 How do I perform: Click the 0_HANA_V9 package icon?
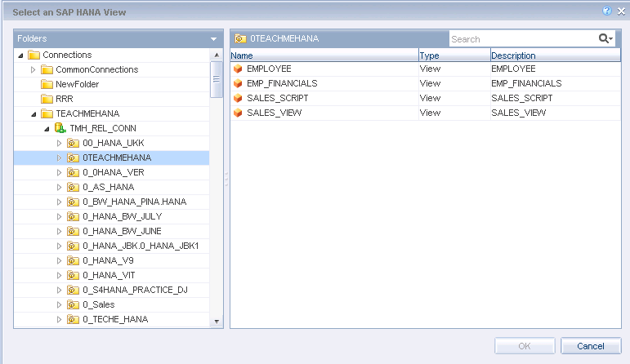pos(73,260)
